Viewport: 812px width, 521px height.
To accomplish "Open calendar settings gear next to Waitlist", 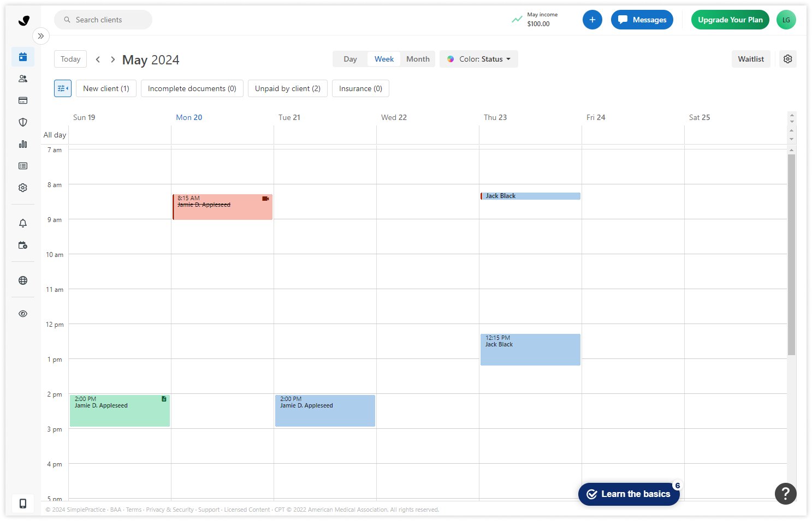I will pos(787,59).
